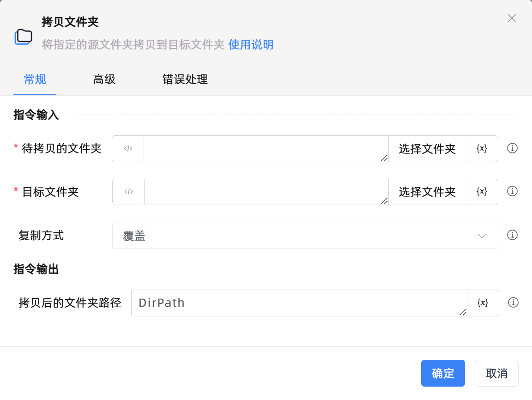Click the info icon beside 拷贝后的文件夹路径
The height and width of the screenshot is (400, 532).
coord(512,303)
